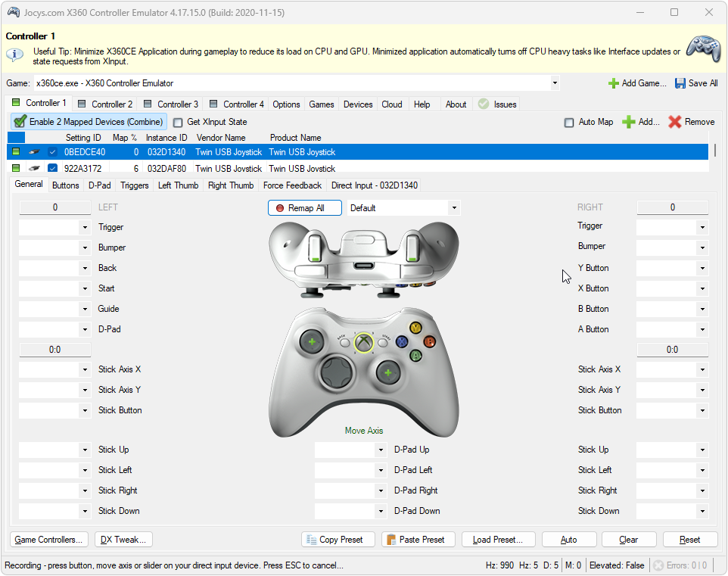Click the Errors status icon in status bar
This screenshot has width=728, height=576.
(x=658, y=565)
